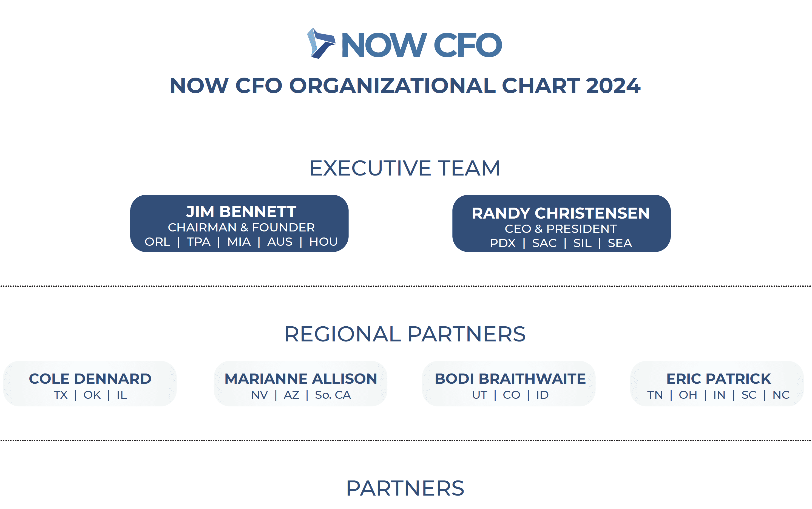Click the NOW CFO wordmark text
812x509 pixels.
pos(422,45)
